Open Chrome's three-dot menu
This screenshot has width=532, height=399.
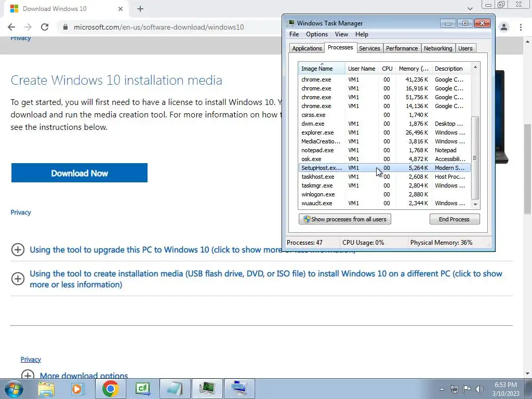(521, 27)
